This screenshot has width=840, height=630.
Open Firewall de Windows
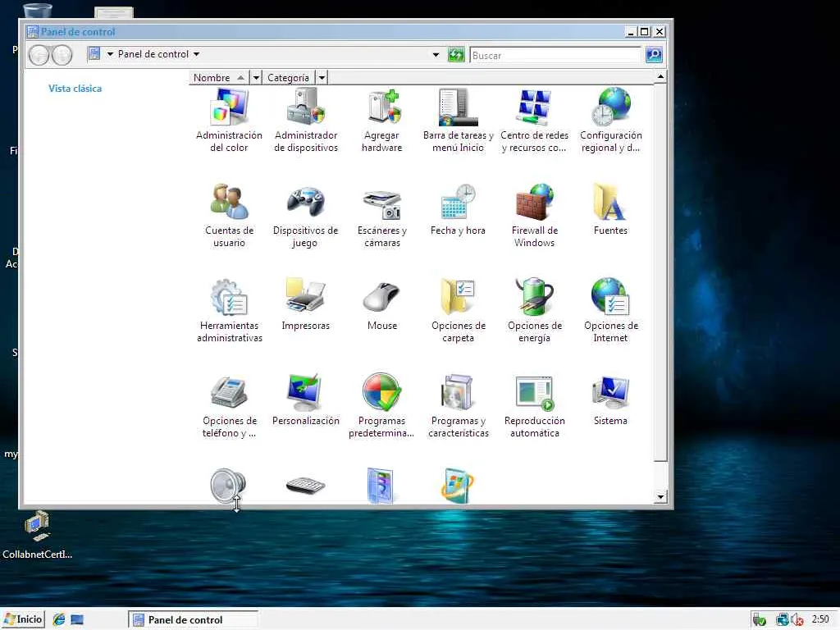pos(534,216)
